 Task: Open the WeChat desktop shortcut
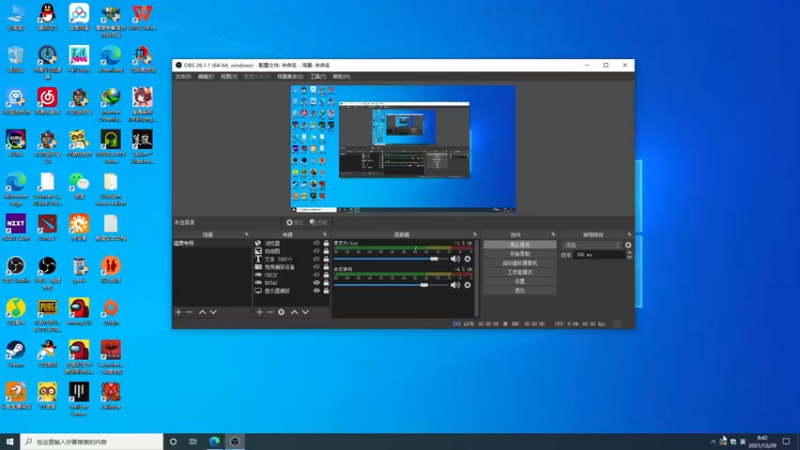pos(79,186)
